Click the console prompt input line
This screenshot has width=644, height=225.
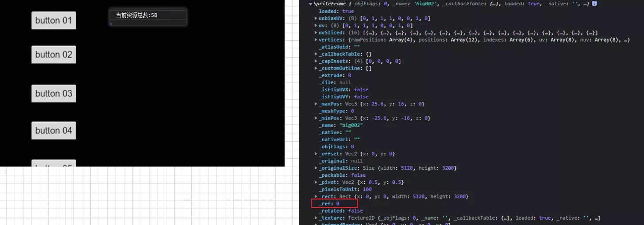pyautogui.click(x=148, y=23)
